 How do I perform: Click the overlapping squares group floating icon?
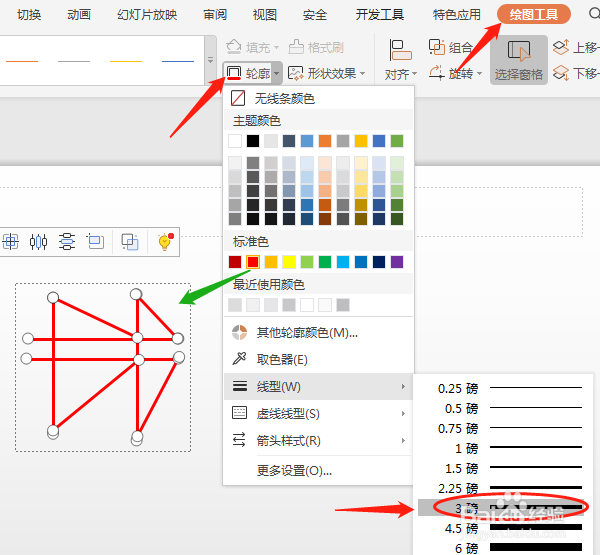click(x=130, y=242)
